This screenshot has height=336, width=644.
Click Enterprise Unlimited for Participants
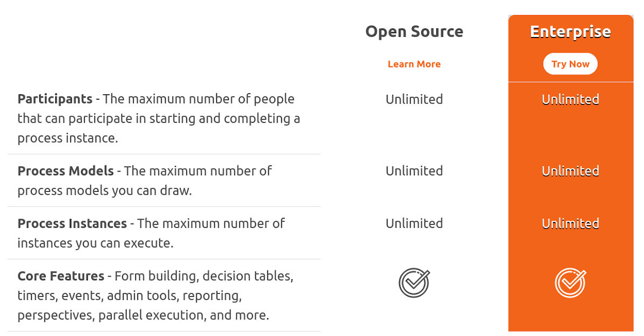(x=570, y=99)
